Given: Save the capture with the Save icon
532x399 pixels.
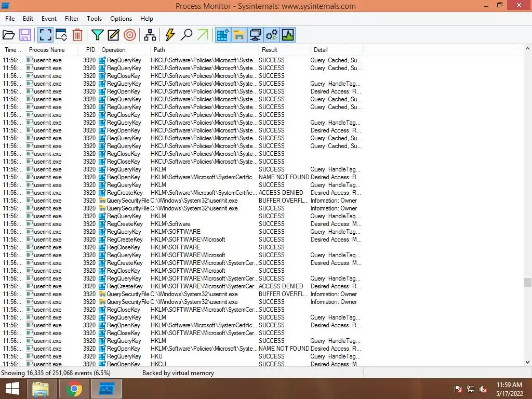Looking at the screenshot, I should (x=25, y=35).
